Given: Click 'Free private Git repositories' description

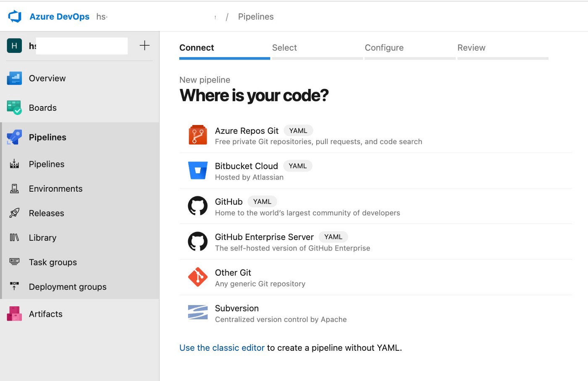Looking at the screenshot, I should point(318,141).
